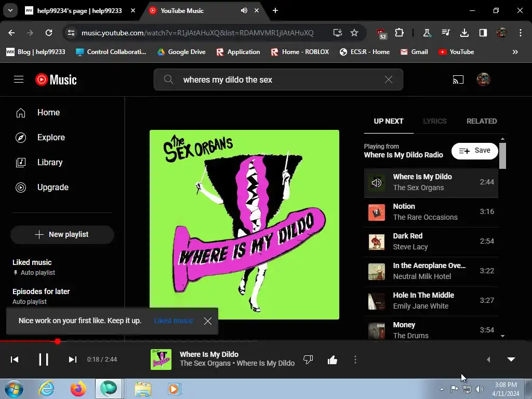532x399 pixels.
Task: Show hidden system tray icons
Action: pos(442,389)
